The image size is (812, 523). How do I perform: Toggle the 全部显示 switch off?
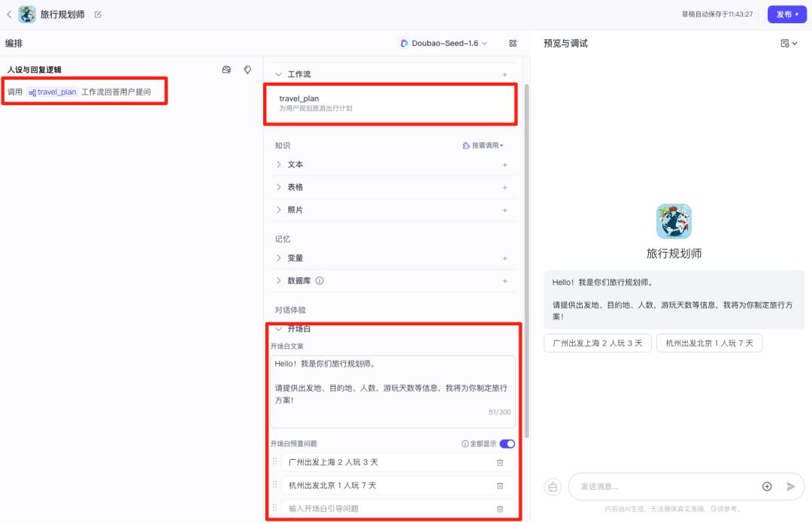(508, 443)
